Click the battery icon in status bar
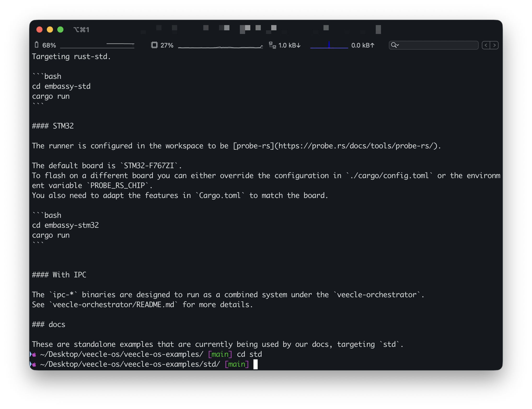This screenshot has width=532, height=409. click(x=37, y=45)
